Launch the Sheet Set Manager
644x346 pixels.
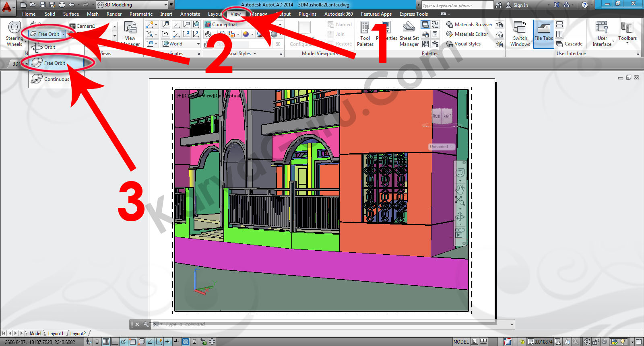409,34
